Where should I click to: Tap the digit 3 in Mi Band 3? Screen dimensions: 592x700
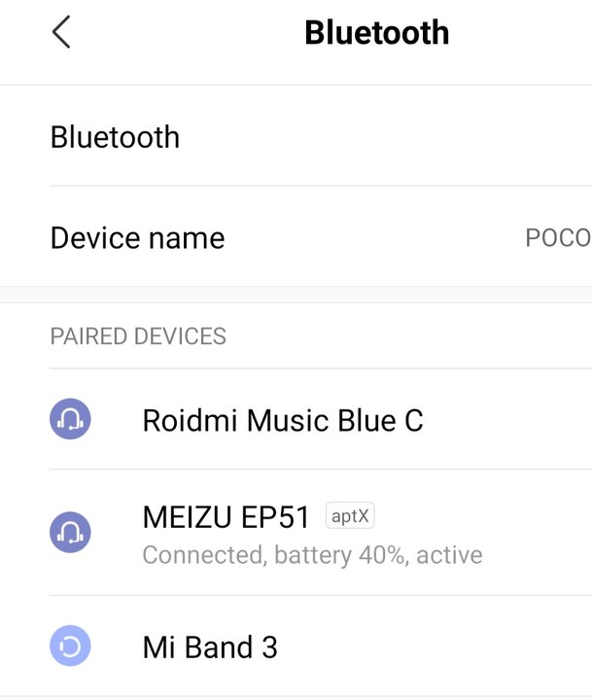(x=269, y=647)
